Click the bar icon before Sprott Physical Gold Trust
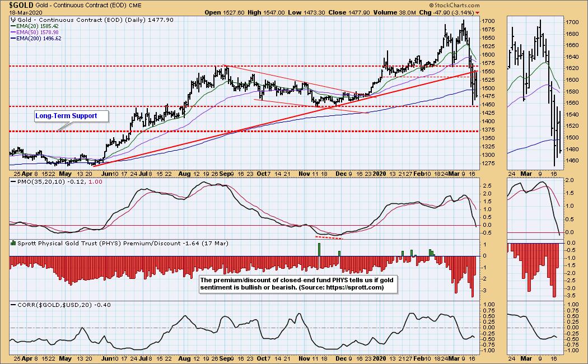The image size is (588, 364). point(13,243)
